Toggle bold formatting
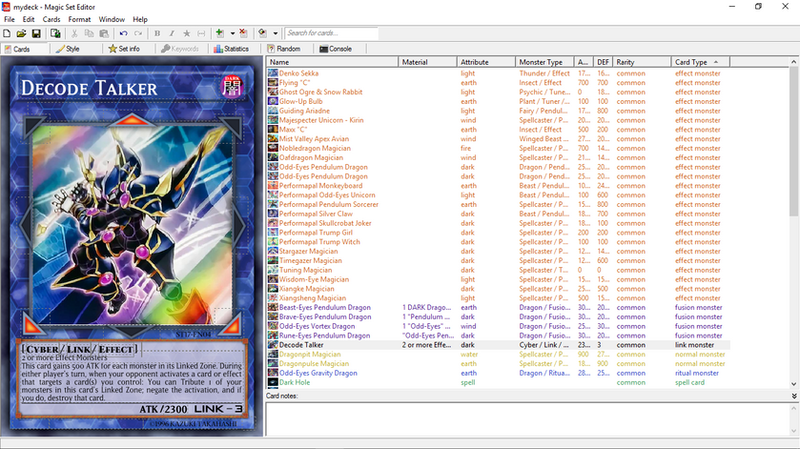Image resolution: width=800 pixels, height=449 pixels. [157, 34]
